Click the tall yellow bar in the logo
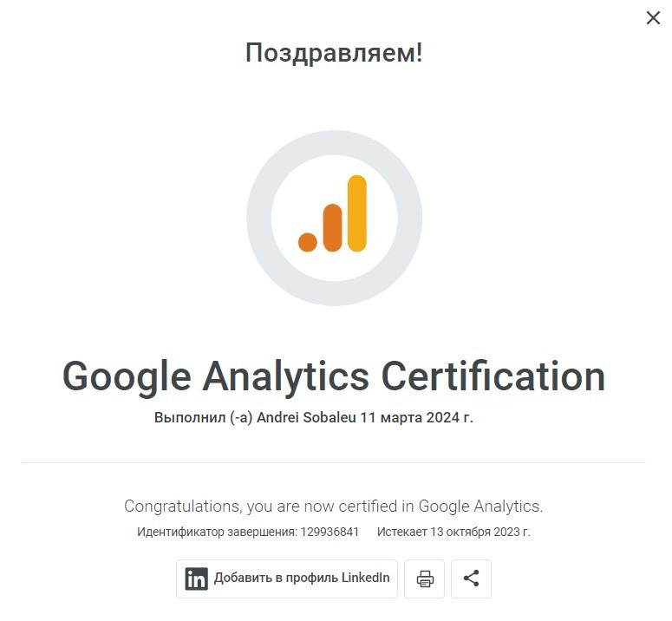This screenshot has height=621, width=672. tap(357, 213)
